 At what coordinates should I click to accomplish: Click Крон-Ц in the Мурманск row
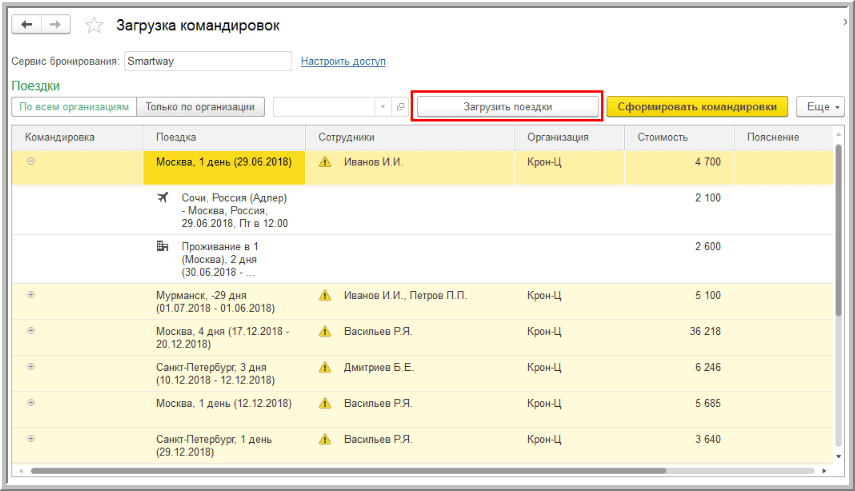coord(544,296)
